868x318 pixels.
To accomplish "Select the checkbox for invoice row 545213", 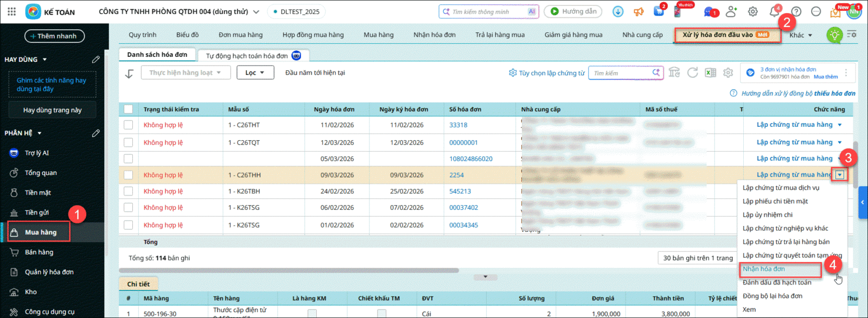I will click(129, 191).
